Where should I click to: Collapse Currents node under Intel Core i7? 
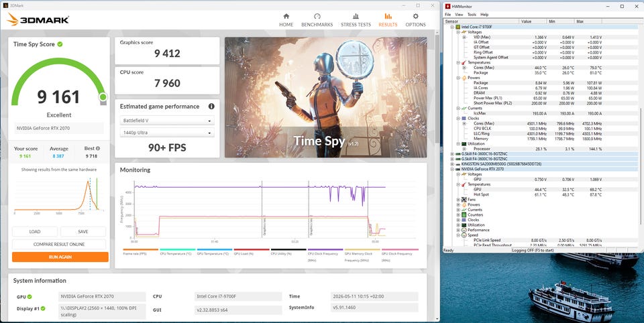click(x=458, y=109)
